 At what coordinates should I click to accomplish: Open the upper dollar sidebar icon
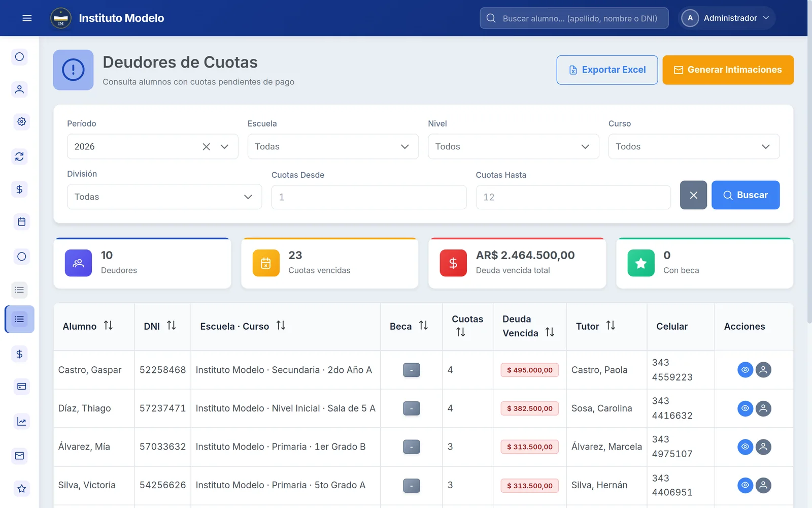(x=20, y=189)
